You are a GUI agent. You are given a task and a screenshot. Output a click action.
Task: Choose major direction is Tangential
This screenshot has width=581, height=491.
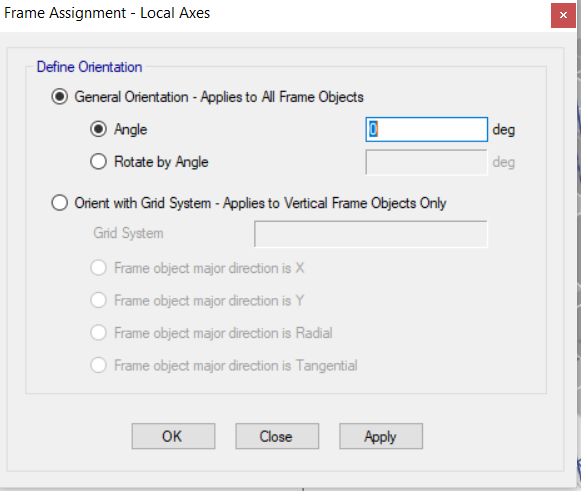point(99,365)
